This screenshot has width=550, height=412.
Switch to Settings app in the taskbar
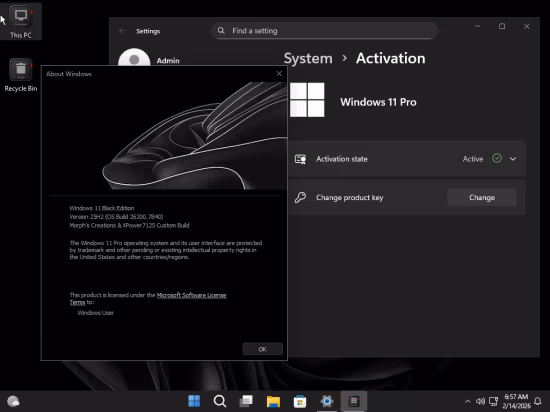coord(327,401)
